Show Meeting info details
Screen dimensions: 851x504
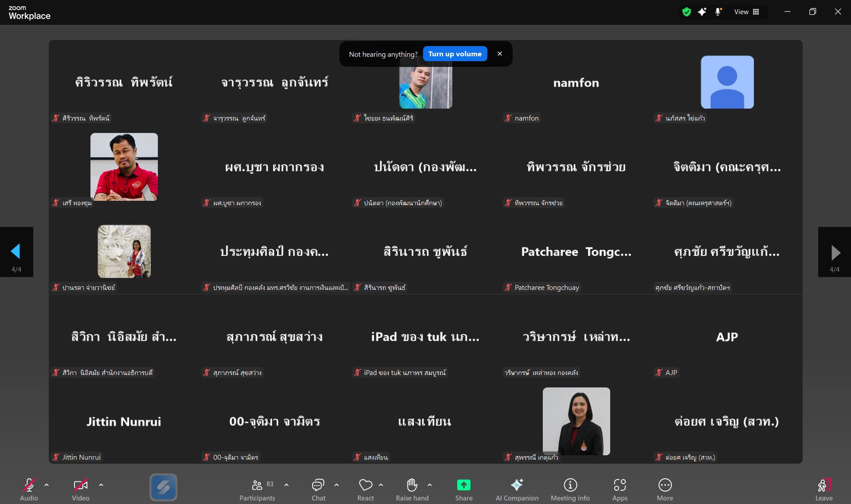coord(570,489)
